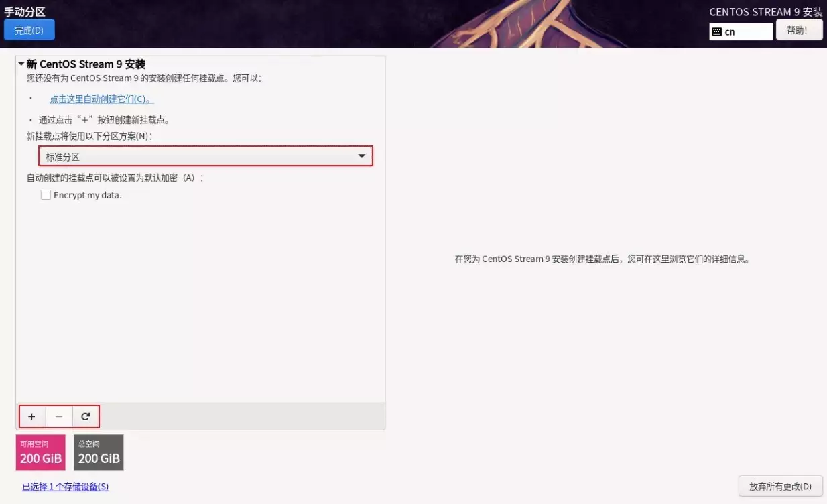
Task: Click the 总空间 200 GiB box
Action: (99, 452)
